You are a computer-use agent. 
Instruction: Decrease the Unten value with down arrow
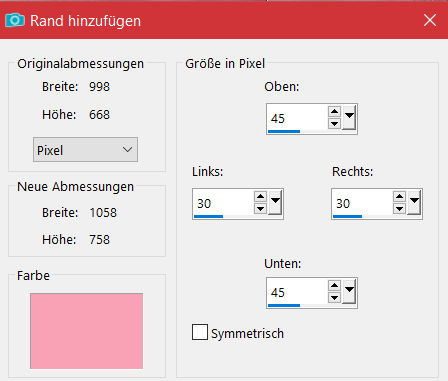334,298
